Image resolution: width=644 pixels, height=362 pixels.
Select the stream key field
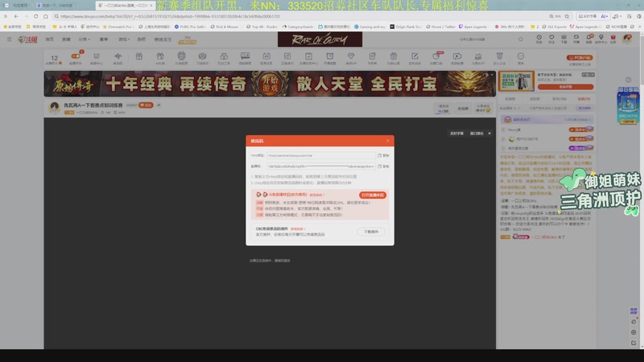[320, 167]
